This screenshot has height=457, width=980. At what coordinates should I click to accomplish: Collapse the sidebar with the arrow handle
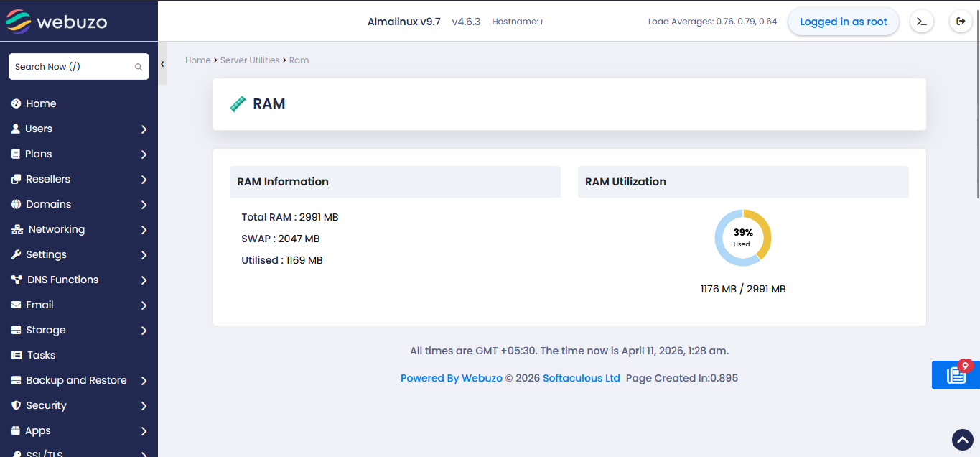coord(162,64)
